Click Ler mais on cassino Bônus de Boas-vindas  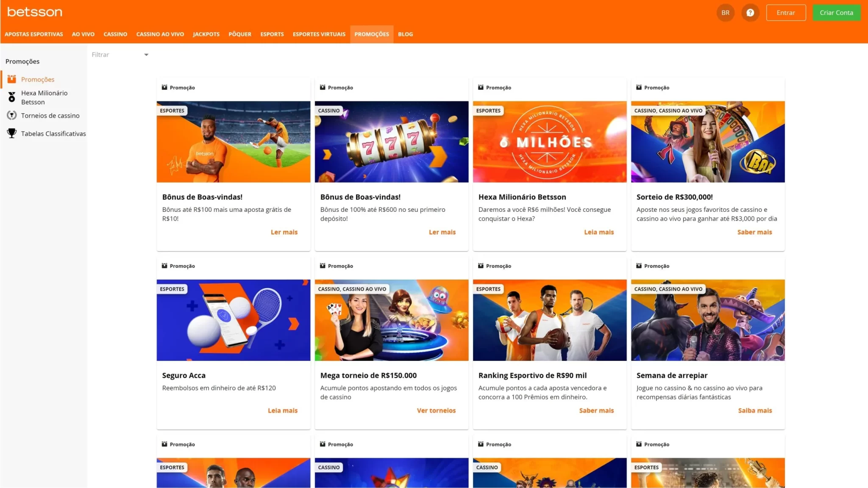click(x=442, y=232)
